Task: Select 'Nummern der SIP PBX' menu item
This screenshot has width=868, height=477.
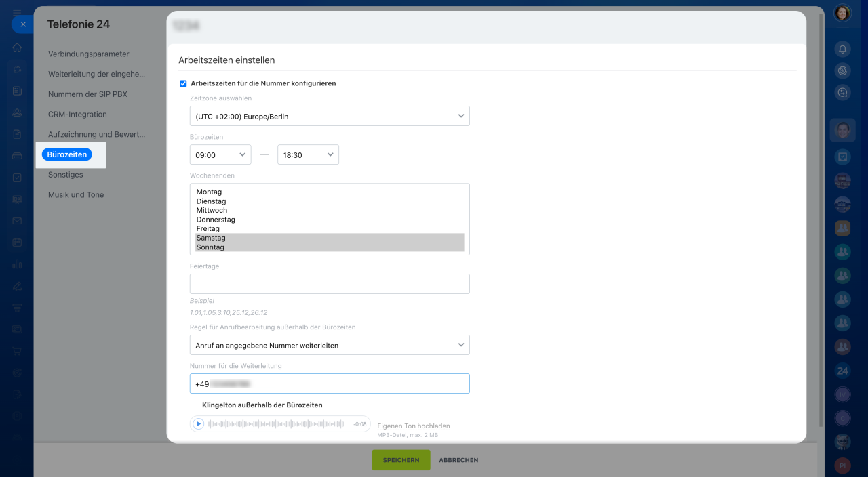Action: click(x=87, y=94)
